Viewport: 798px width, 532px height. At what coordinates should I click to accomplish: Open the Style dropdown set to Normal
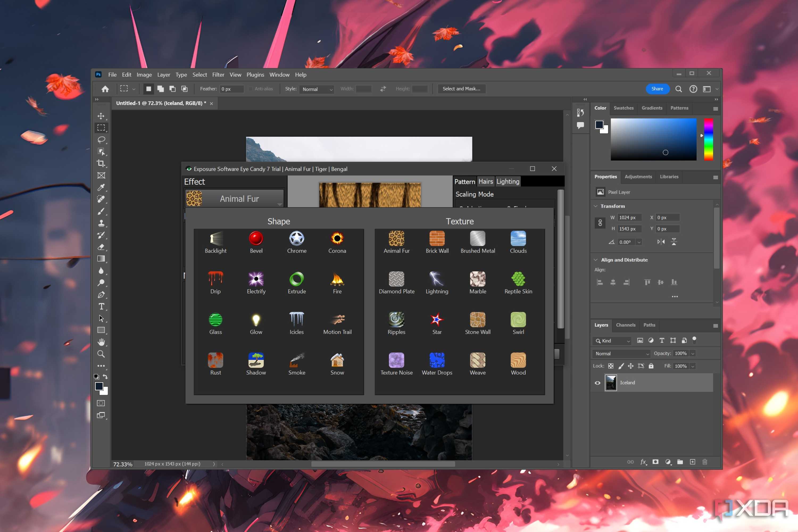[317, 89]
